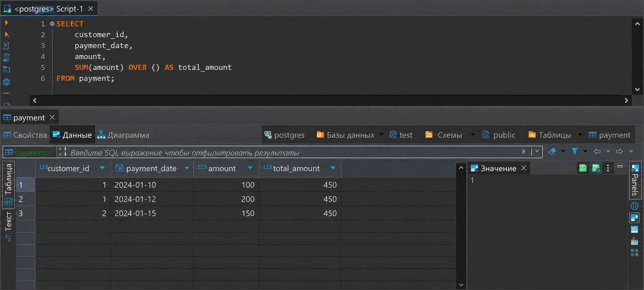Screen dimensions: 644x290
Task: Run the SQL query with the execute arrow
Action: tap(7, 23)
